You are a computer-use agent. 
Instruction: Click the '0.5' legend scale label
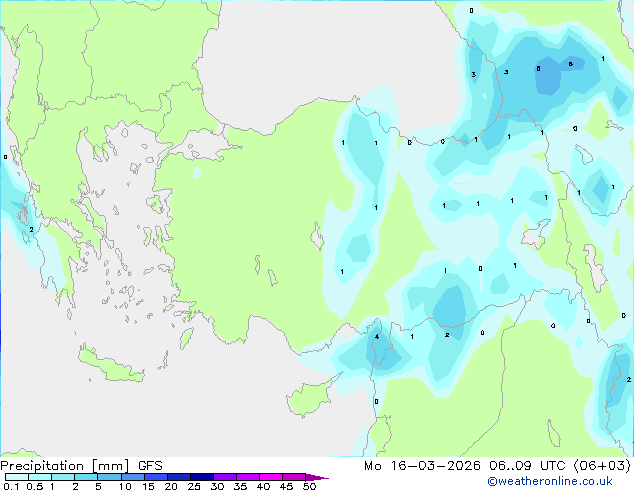tap(34, 486)
